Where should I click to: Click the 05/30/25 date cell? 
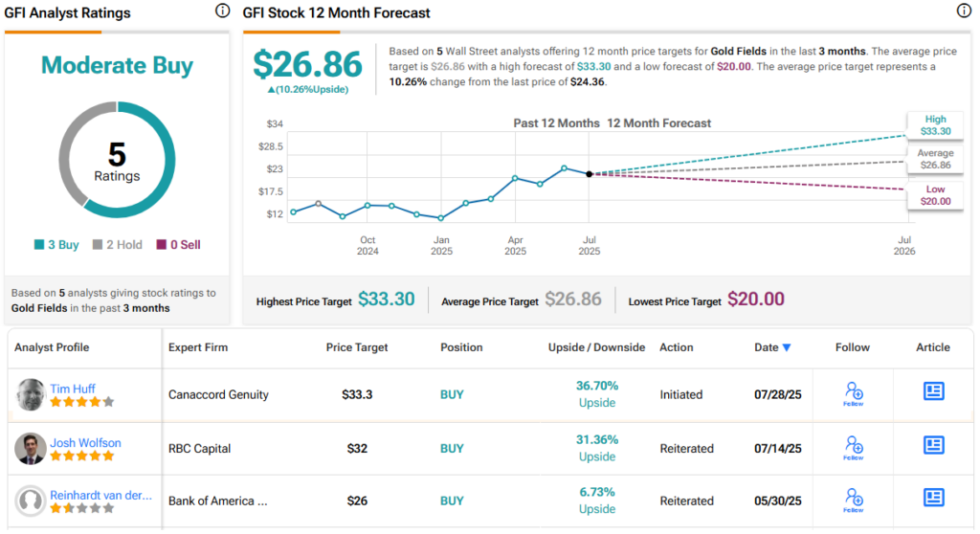(777, 501)
